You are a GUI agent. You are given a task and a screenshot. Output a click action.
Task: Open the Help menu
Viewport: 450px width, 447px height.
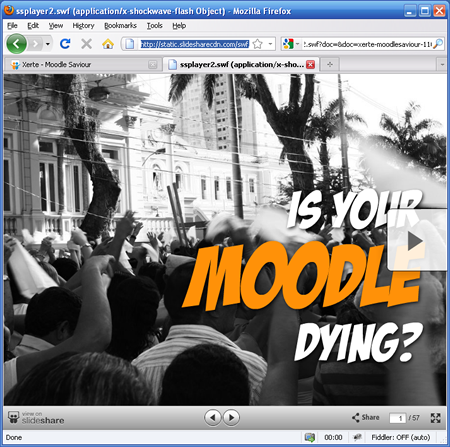point(179,26)
